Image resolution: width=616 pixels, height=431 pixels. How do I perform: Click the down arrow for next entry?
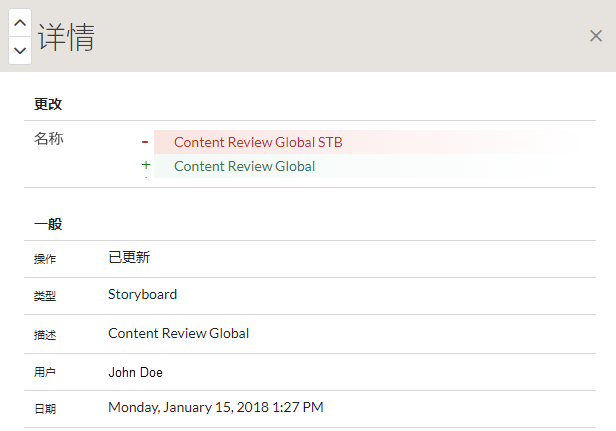[x=20, y=50]
